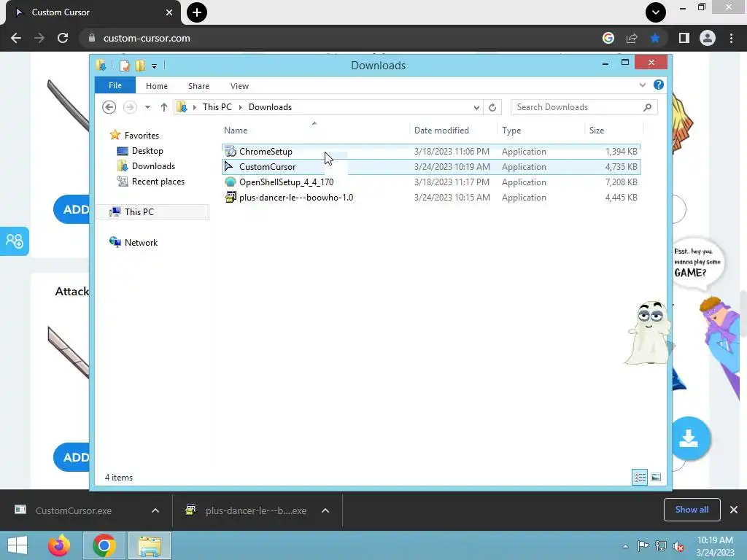The width and height of the screenshot is (747, 560).
Task: Select This PC in navigation pane
Action: pyautogui.click(x=152, y=212)
